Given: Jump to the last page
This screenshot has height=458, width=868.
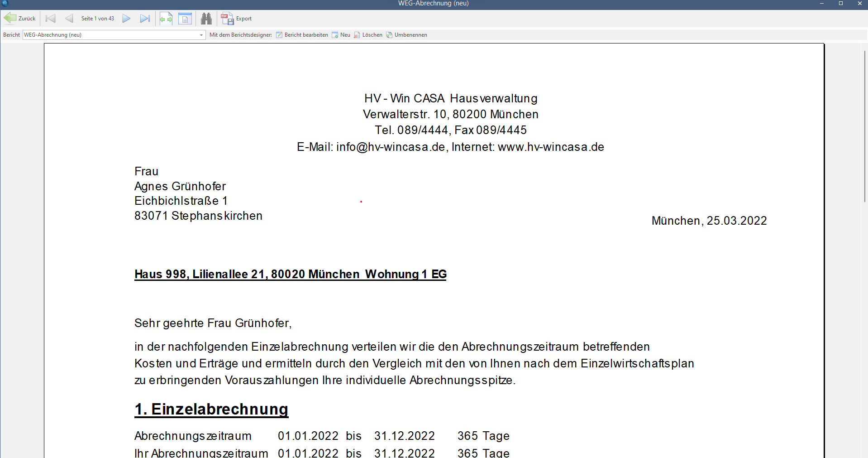Looking at the screenshot, I should coord(145,19).
